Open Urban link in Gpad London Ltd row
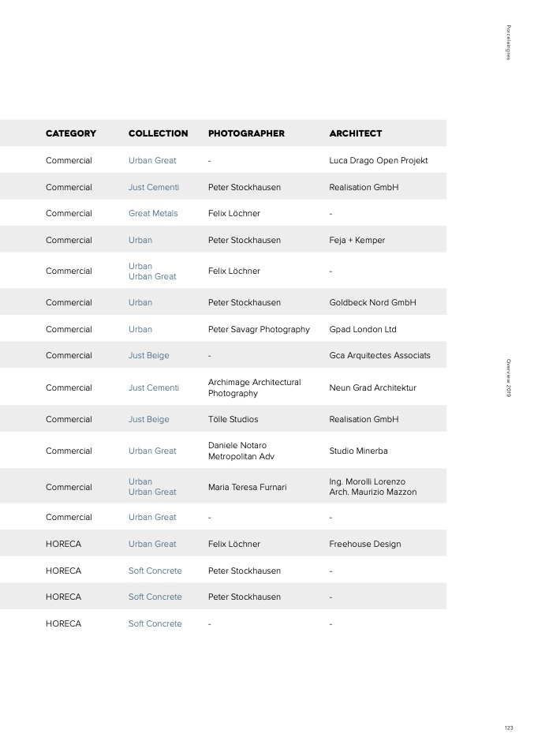This screenshot has width=534, height=756. (x=140, y=329)
